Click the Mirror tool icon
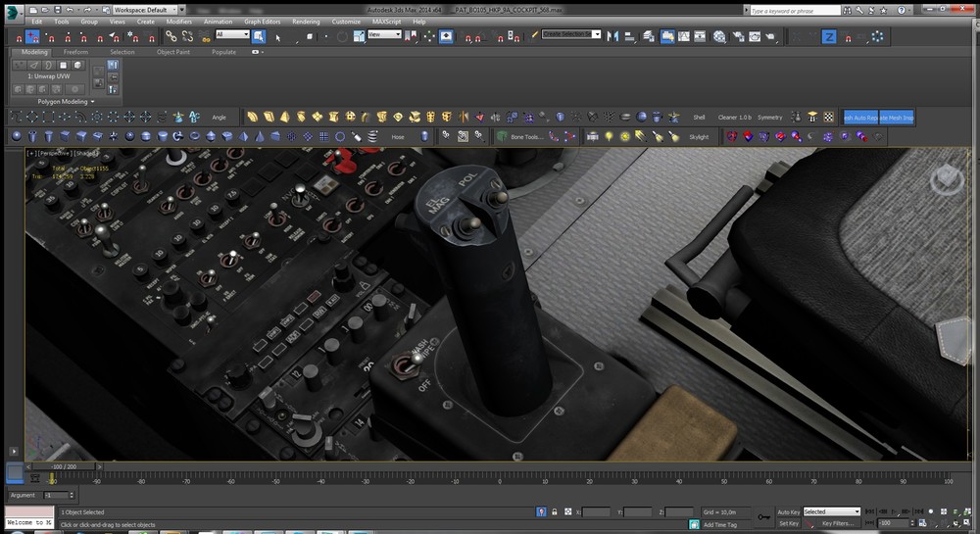Image resolution: width=980 pixels, height=534 pixels. 612,36
